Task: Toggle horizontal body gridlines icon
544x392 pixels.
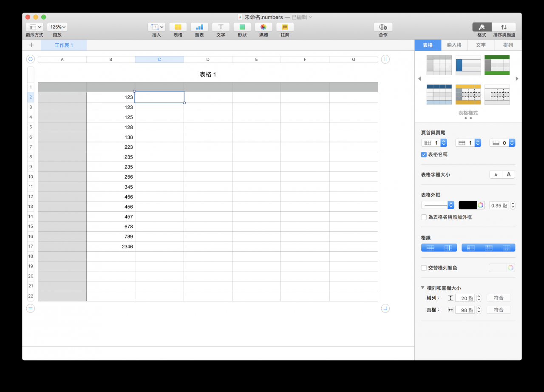Action: coord(430,248)
